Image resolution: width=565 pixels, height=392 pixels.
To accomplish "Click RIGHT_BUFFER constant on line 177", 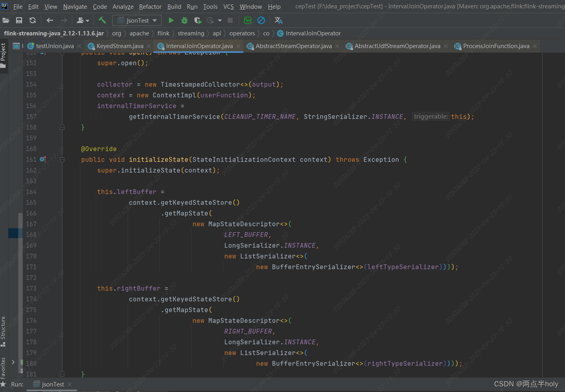I will (248, 331).
